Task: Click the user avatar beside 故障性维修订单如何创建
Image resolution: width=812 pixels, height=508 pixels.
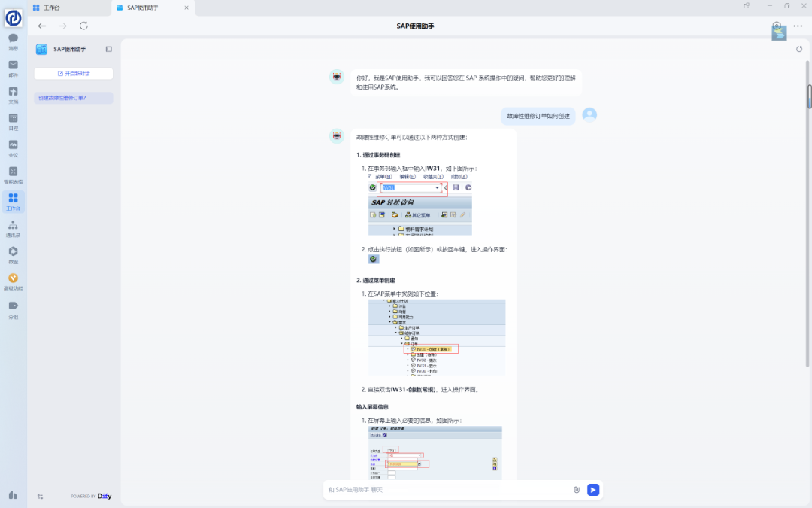Action: point(589,114)
